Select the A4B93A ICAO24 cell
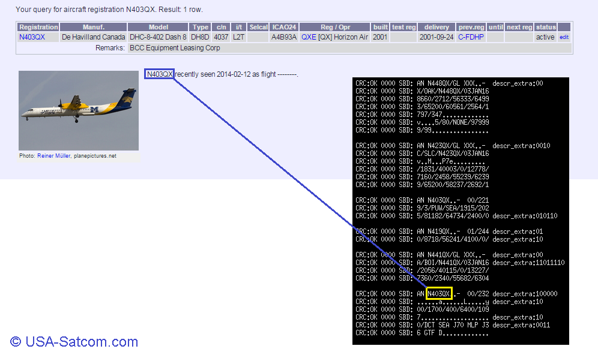This screenshot has height=364, width=598. (284, 37)
